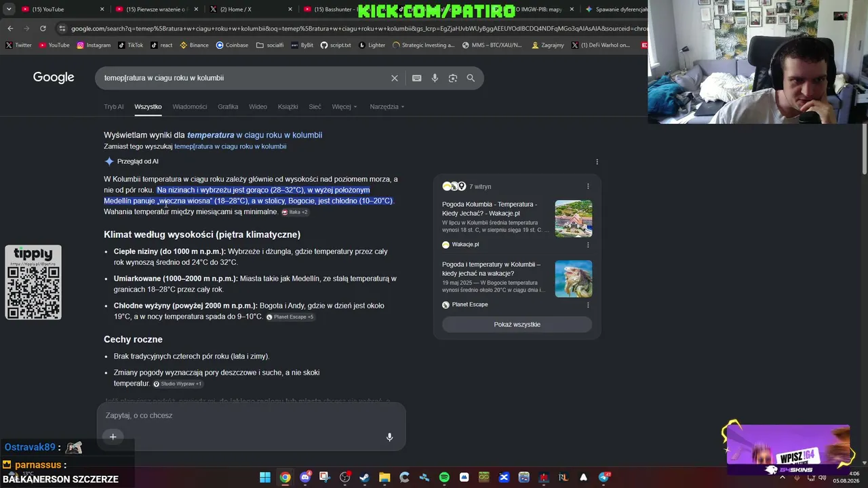Open the Planet Escape +5 source chip
Image resolution: width=868 pixels, height=488 pixels.
[x=290, y=317]
